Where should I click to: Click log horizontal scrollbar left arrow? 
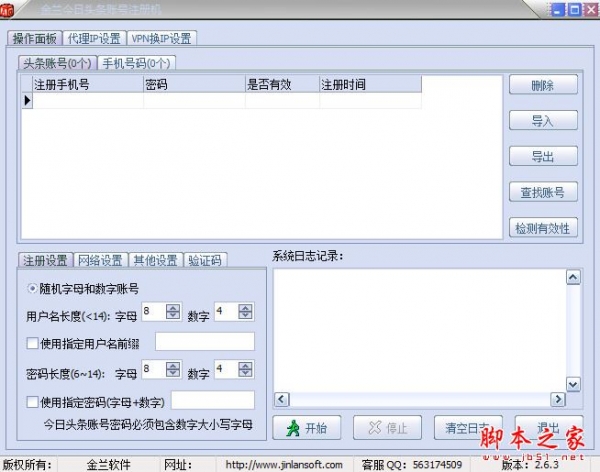tap(282, 400)
